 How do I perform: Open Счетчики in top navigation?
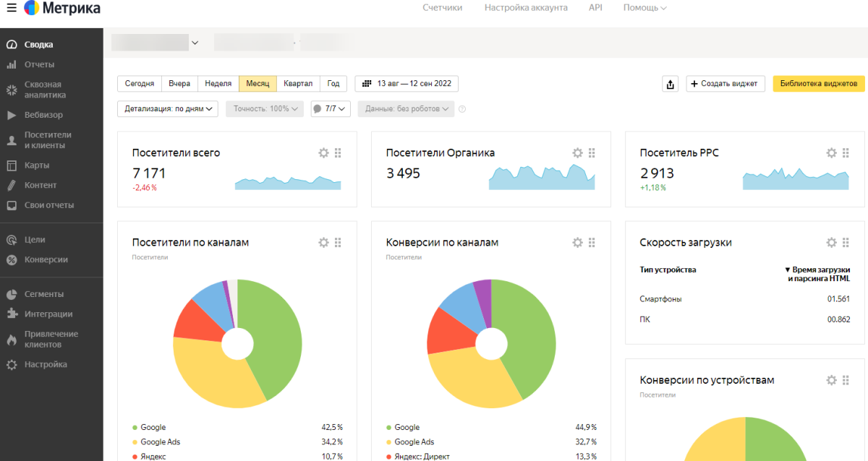(442, 8)
